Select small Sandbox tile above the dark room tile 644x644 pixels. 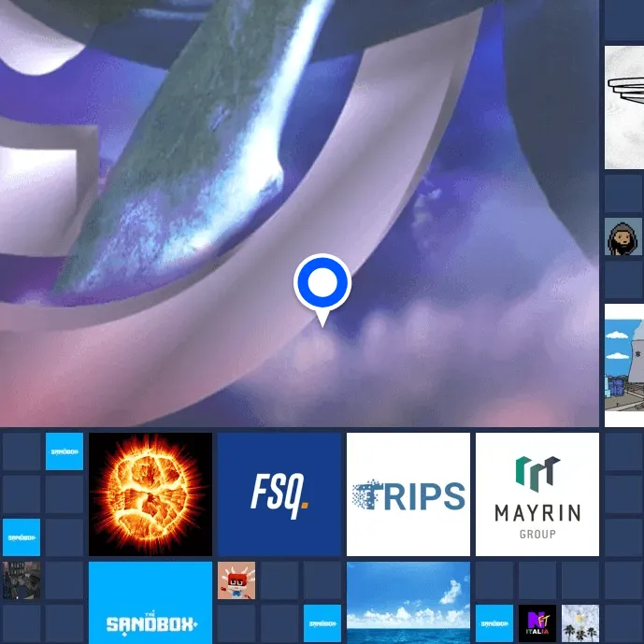point(21,537)
